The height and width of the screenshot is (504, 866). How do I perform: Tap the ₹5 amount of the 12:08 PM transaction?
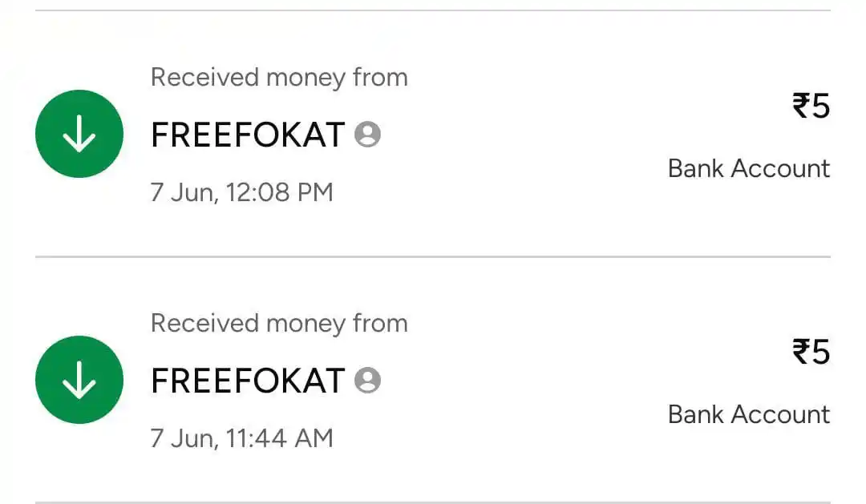click(x=811, y=106)
